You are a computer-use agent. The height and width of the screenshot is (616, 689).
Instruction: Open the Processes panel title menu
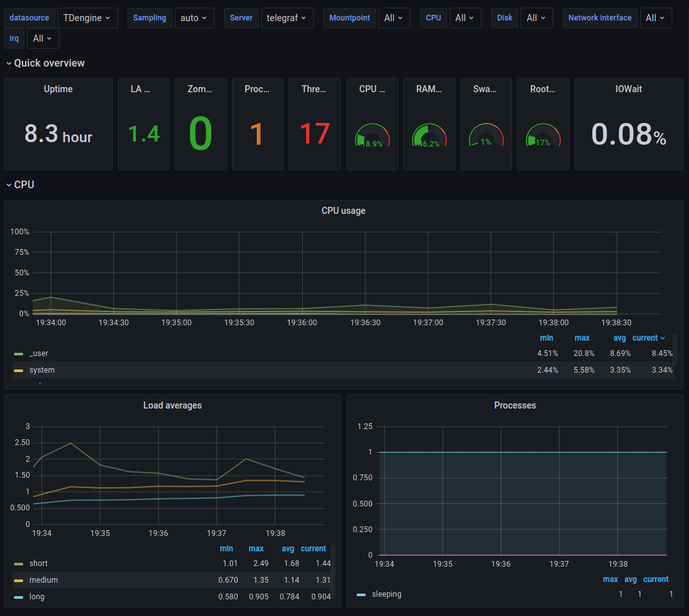pos(515,405)
